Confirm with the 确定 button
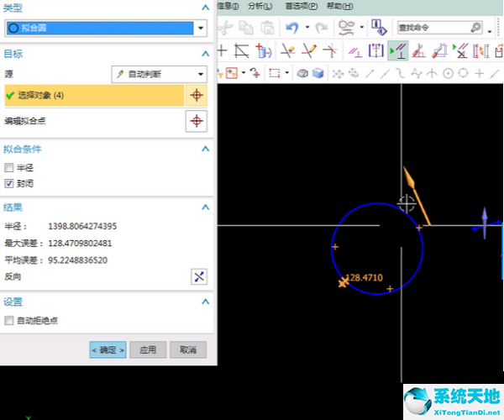Screen dimensions: 504x420 pos(108,349)
